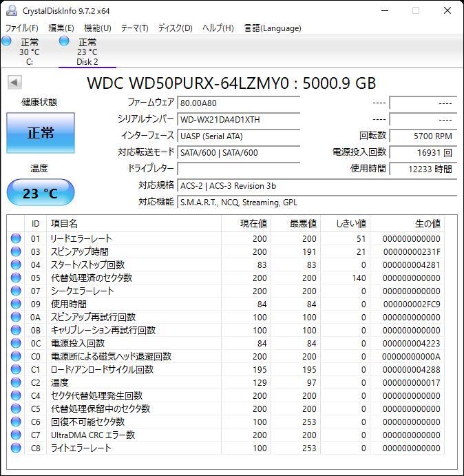The width and height of the screenshot is (464, 476).
Task: Open the ディスク(D) menu
Action: 176,28
